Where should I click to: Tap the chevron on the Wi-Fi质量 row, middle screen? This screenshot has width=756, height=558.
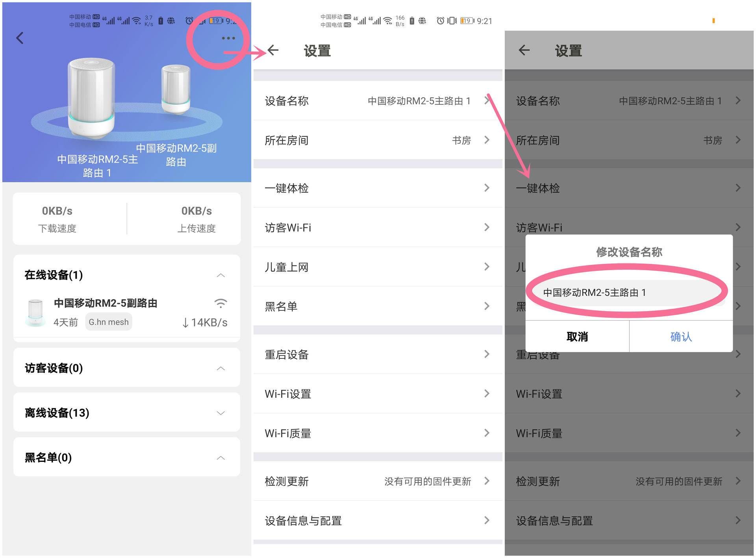[x=487, y=433]
